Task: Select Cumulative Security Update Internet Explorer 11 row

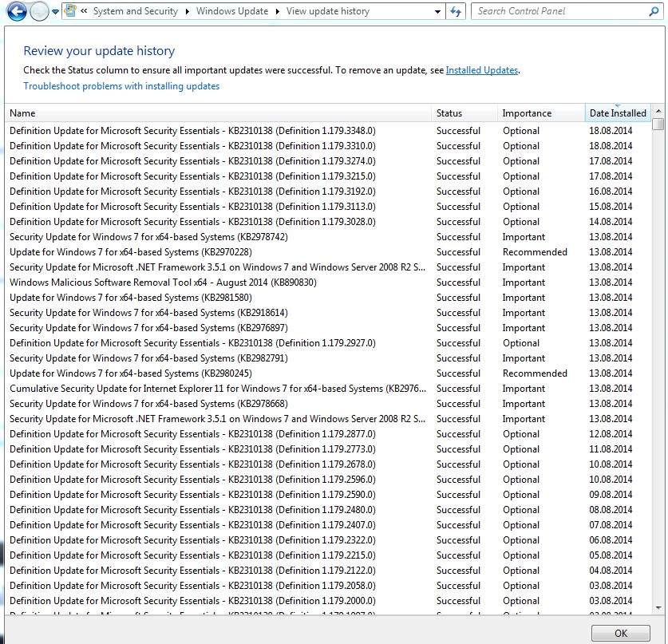Action: (328, 389)
